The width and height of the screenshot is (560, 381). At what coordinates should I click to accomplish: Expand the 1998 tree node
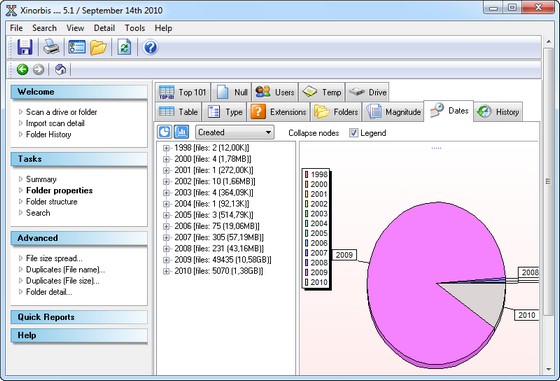click(x=166, y=148)
